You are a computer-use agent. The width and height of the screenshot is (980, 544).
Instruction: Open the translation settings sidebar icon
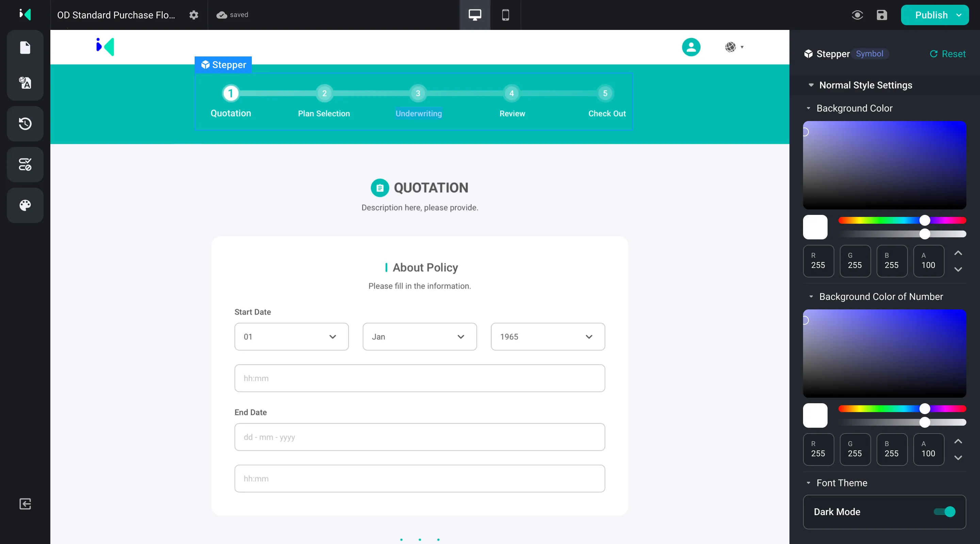tap(25, 83)
